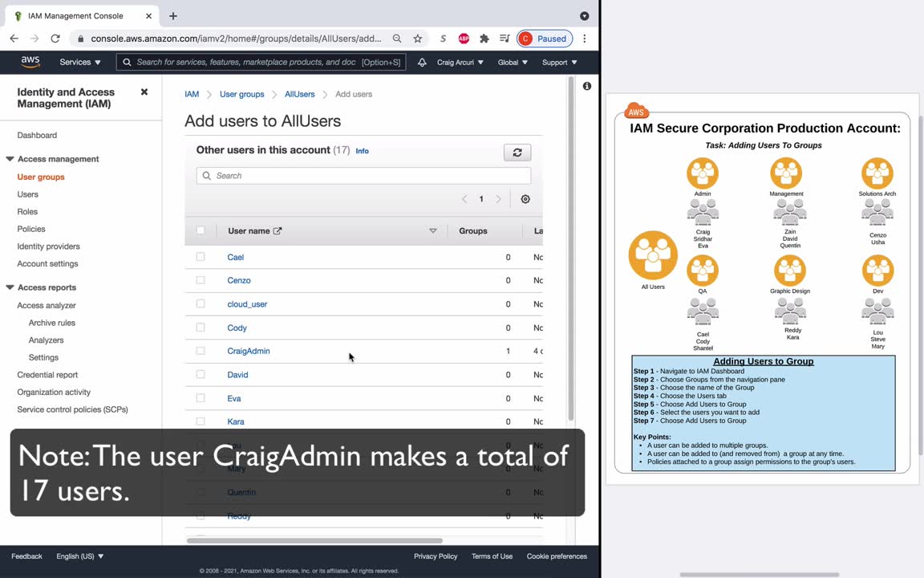Go to next page arrow in pagination
Screen dimensions: 924x578
[499, 199]
